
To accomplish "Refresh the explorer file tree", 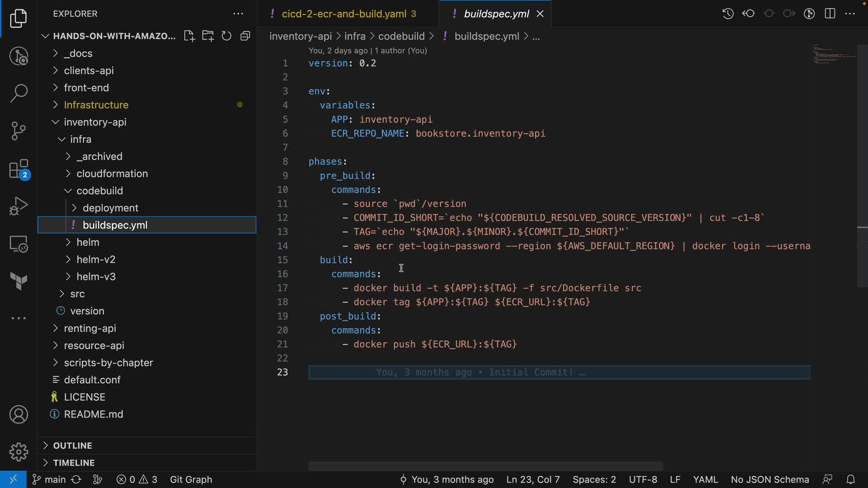I will 226,36.
